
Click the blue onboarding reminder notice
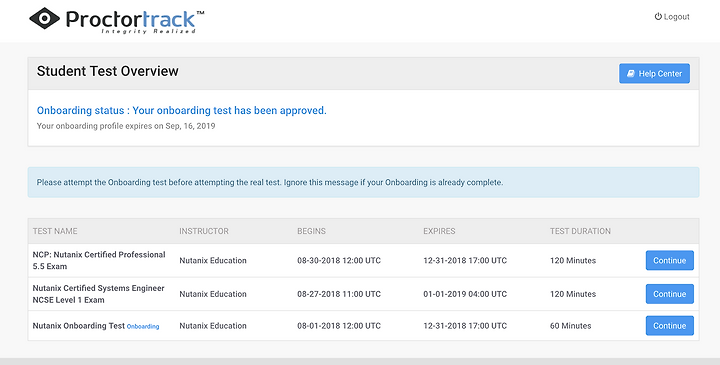point(363,182)
